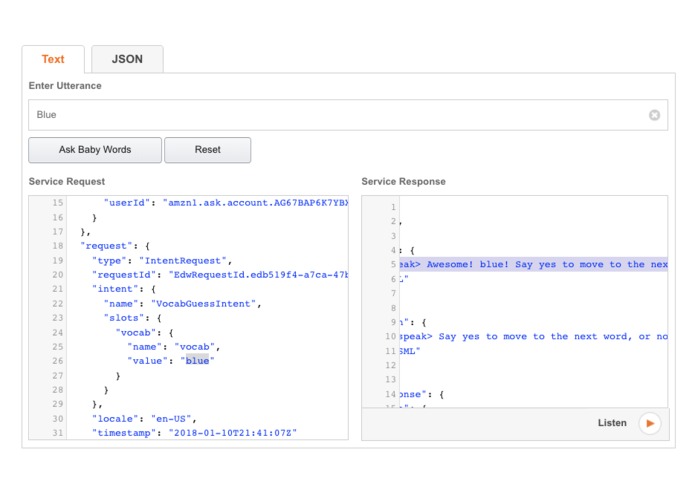Click the "intent" key on line 21
This screenshot has height=494, width=695.
pyautogui.click(x=115, y=289)
